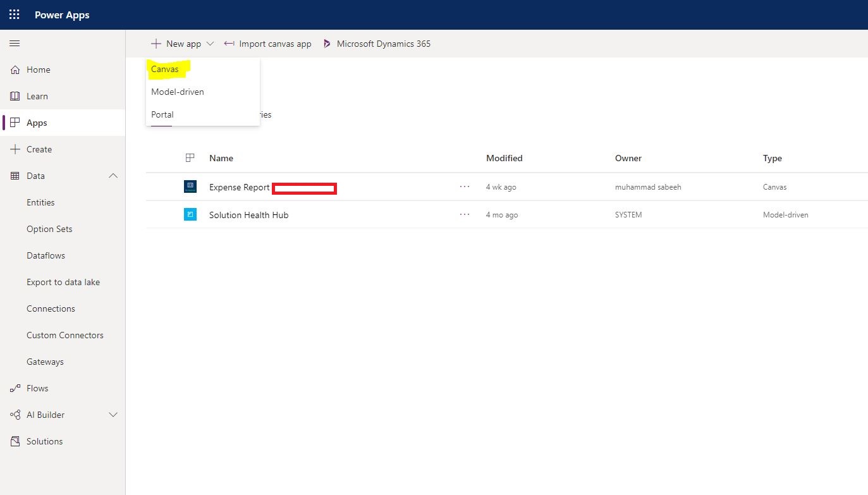868x495 pixels.
Task: Open Expense Report's ellipsis options menu
Action: click(465, 186)
